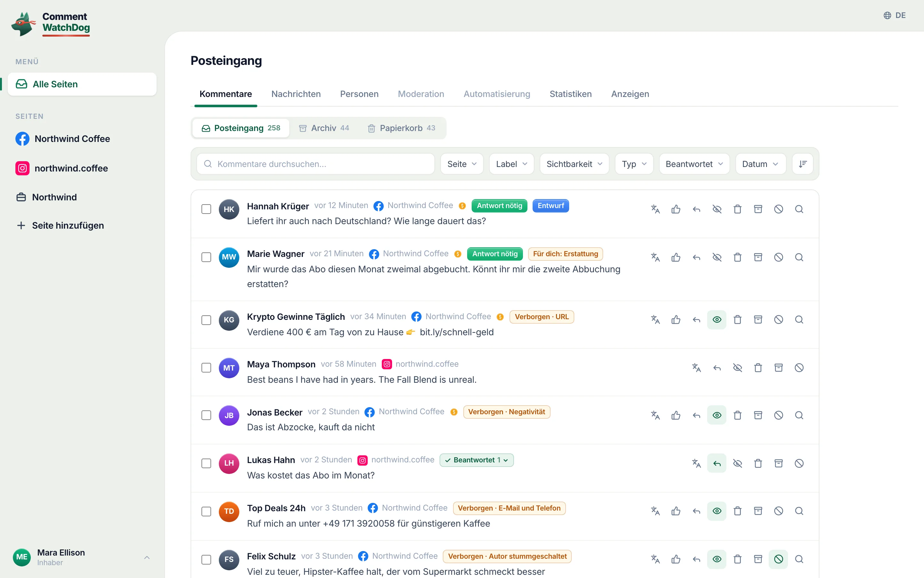The height and width of the screenshot is (578, 924).
Task: Translate Hannah Krüger's comment
Action: coord(655,209)
